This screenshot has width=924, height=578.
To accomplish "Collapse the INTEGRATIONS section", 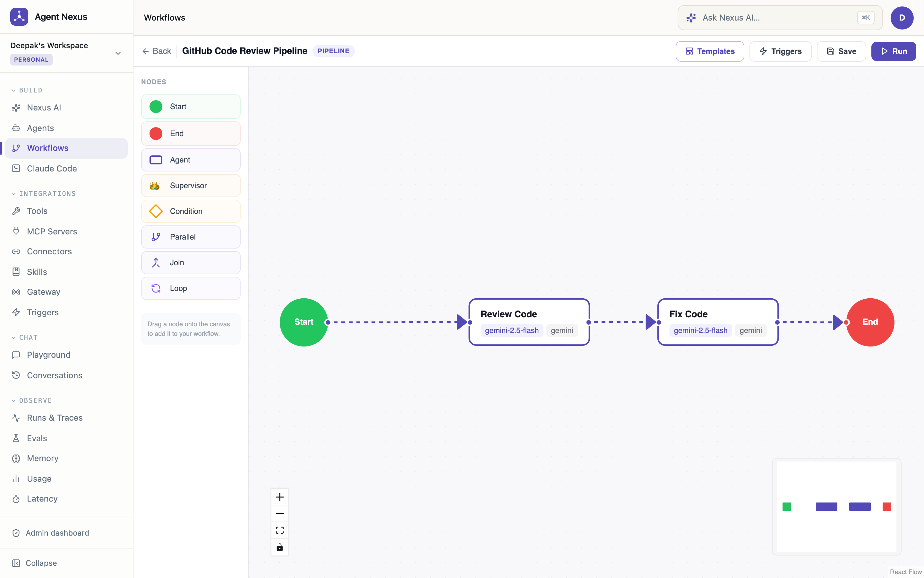I will tap(44, 193).
